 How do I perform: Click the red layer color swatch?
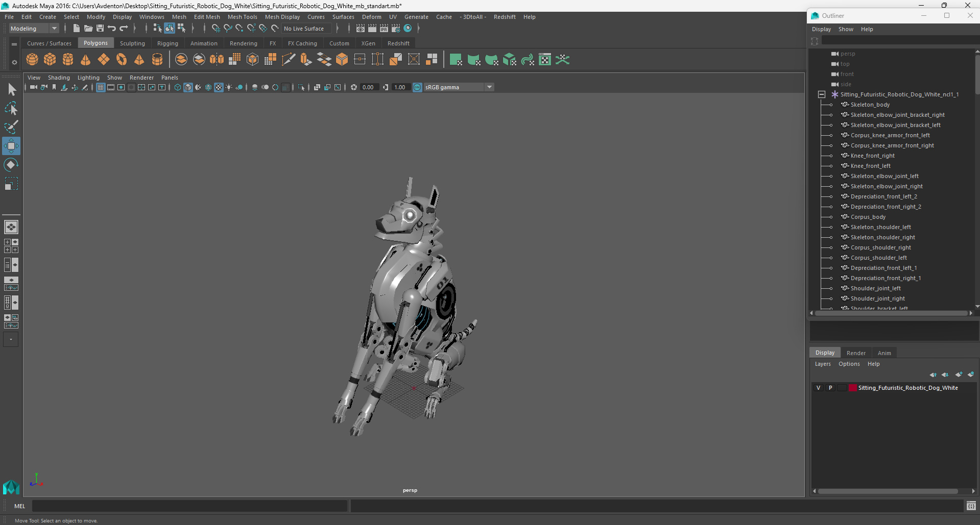[852, 388]
